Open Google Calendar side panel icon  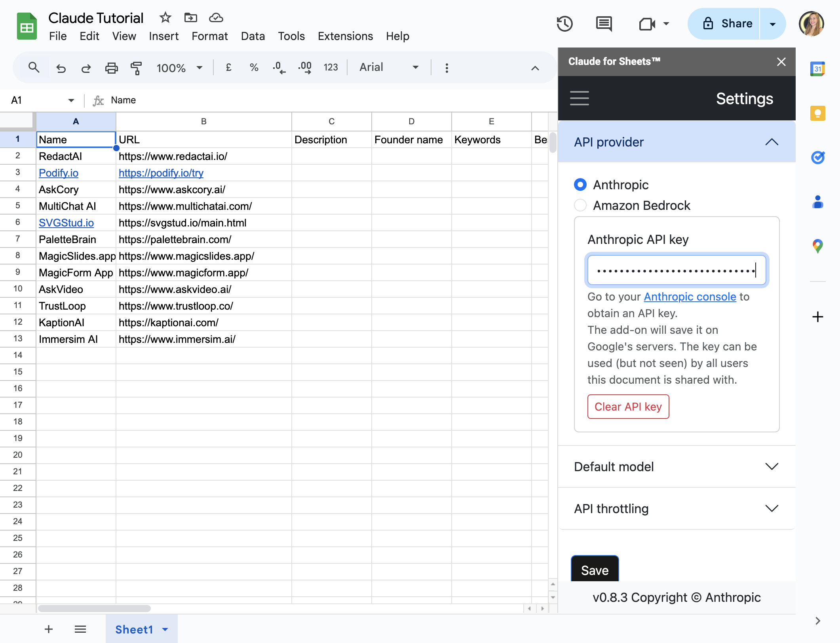[817, 69]
